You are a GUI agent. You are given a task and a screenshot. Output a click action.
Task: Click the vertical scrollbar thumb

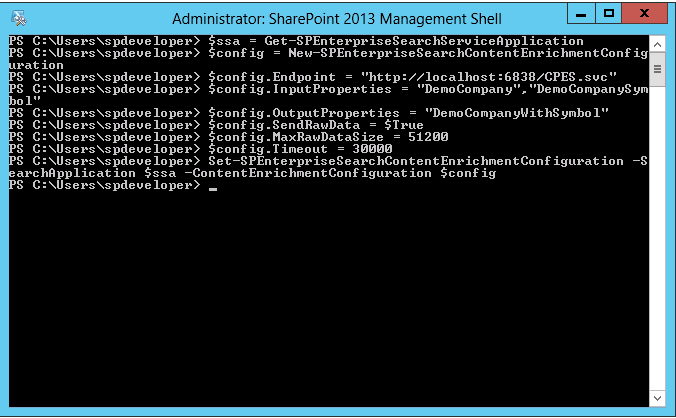tap(657, 66)
